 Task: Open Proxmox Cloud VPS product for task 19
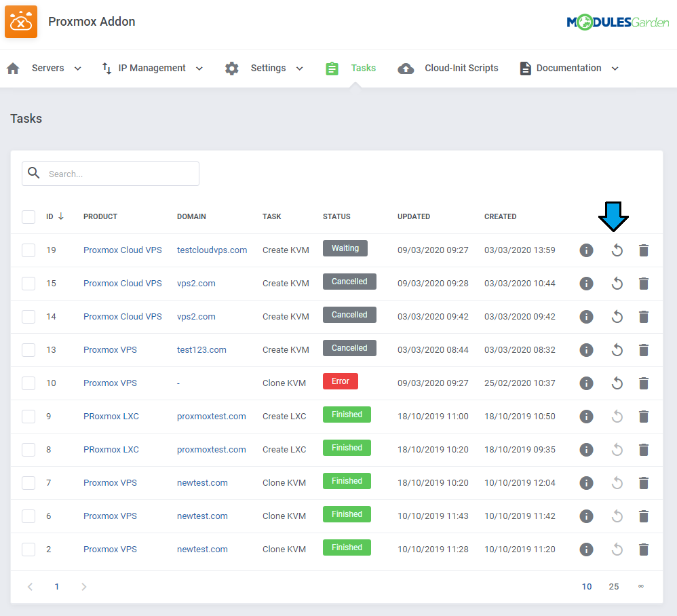123,250
